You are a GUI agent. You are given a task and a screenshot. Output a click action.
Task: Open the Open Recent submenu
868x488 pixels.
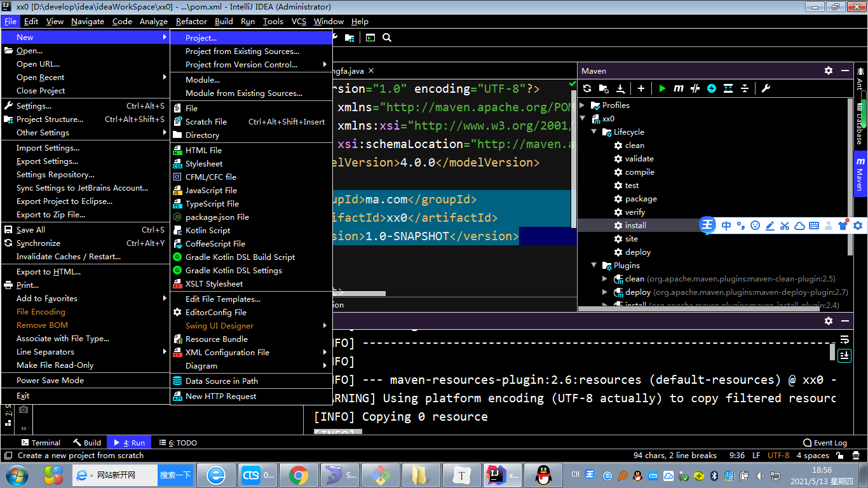86,77
